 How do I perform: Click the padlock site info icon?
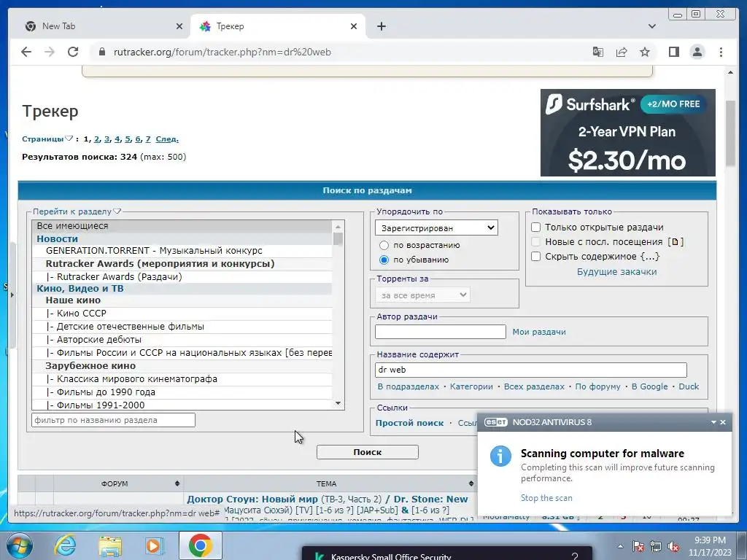coord(101,52)
